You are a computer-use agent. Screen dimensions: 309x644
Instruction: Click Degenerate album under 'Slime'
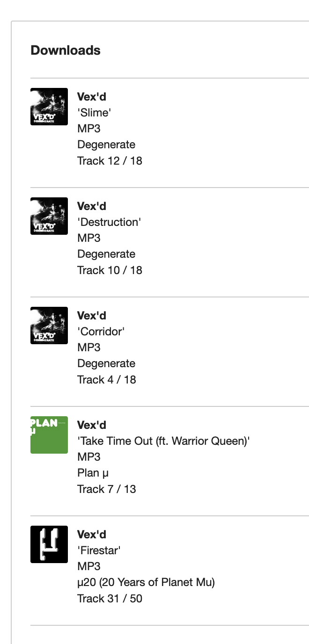(106, 145)
